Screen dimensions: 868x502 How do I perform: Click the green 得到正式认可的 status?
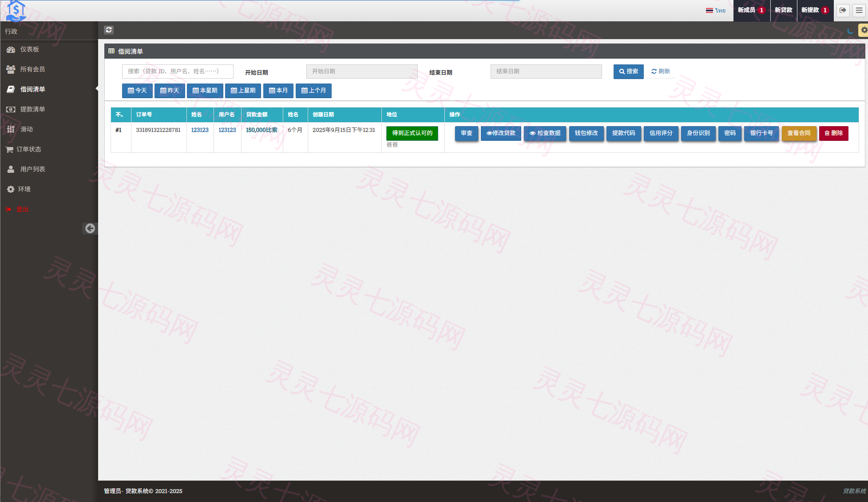412,133
